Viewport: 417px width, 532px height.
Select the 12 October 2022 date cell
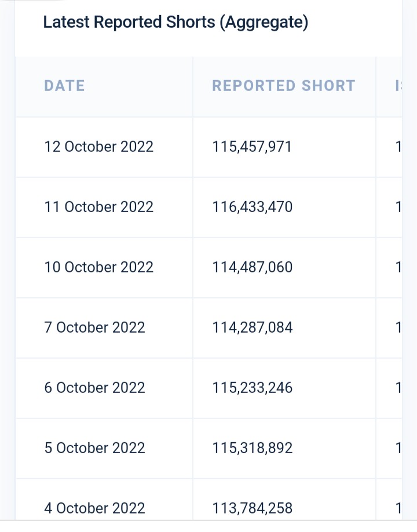point(98,147)
